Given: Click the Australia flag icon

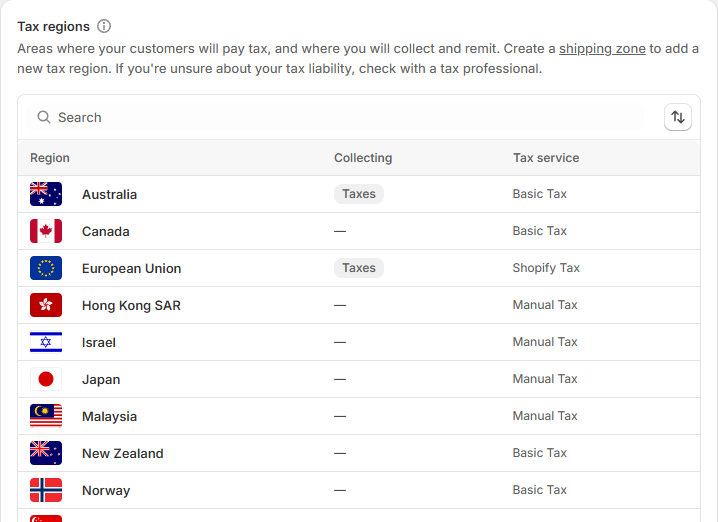Looking at the screenshot, I should click(x=46, y=194).
